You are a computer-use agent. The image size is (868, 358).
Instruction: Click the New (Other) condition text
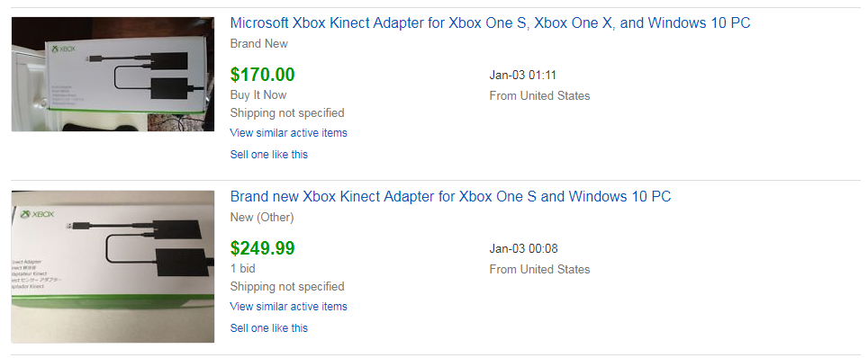pyautogui.click(x=262, y=218)
